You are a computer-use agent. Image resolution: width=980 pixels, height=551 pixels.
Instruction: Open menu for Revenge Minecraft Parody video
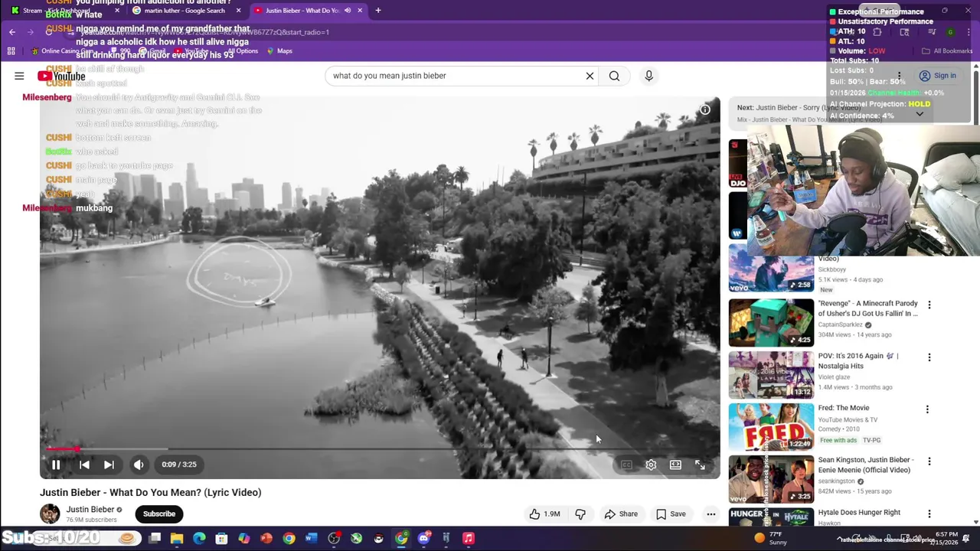point(929,305)
